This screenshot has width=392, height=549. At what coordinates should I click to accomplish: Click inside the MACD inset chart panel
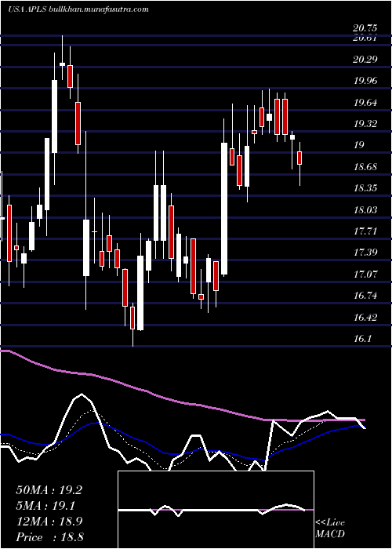tap(216, 510)
